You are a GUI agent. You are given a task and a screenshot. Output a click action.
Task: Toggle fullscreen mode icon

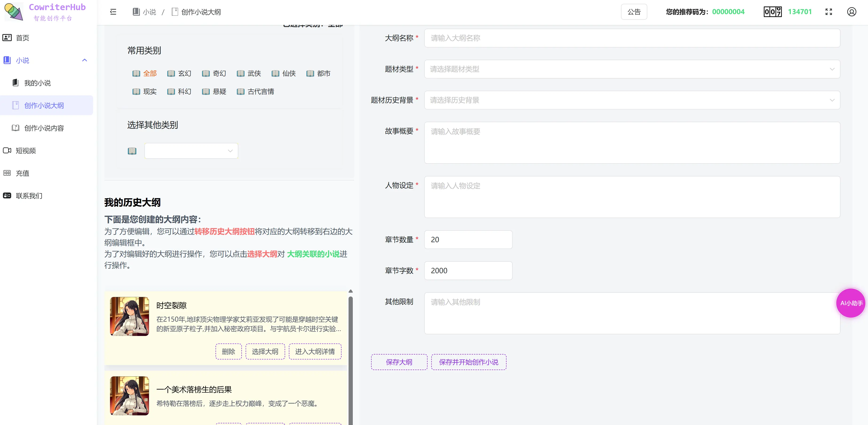tap(829, 12)
